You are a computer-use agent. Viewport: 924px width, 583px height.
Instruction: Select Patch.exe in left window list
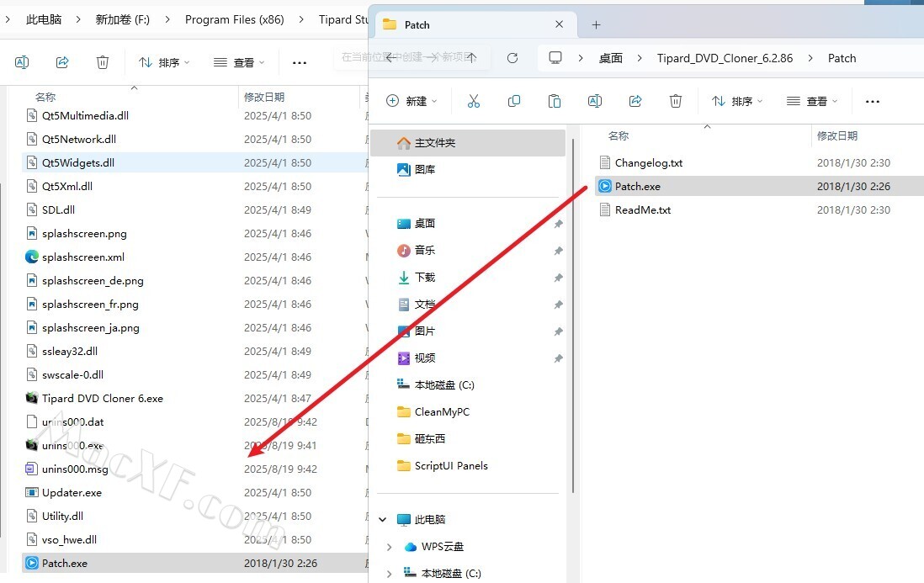coord(195,563)
